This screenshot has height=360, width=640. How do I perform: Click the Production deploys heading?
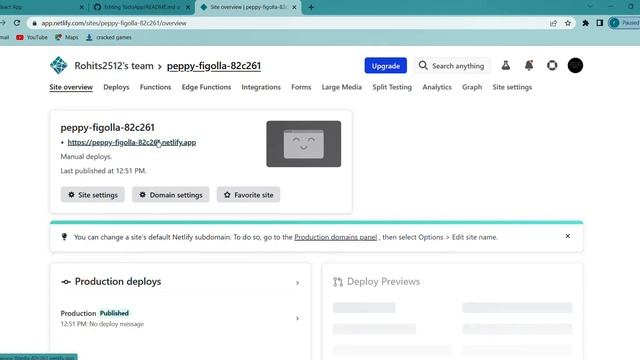tap(118, 281)
